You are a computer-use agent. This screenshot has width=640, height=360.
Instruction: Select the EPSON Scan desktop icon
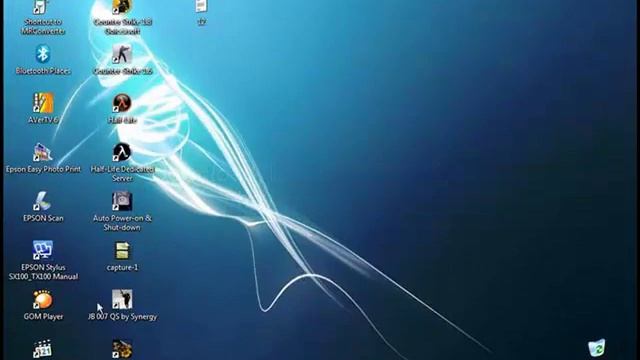[42, 201]
